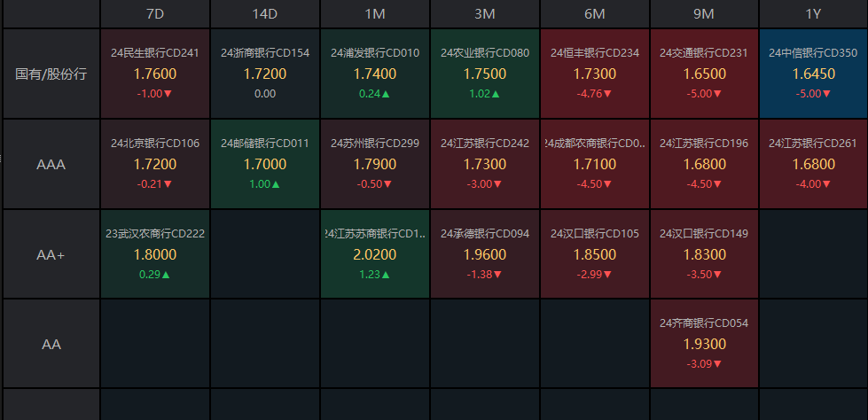Click the 24浦发银行CD010 cell
868x420 pixels.
[x=375, y=74]
